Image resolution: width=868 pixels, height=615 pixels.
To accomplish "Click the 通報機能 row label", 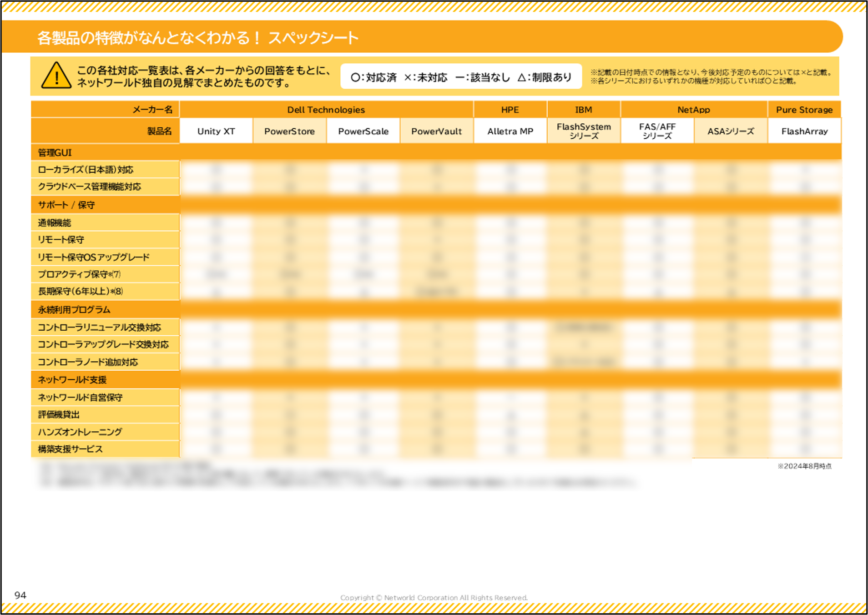I will coord(105,222).
